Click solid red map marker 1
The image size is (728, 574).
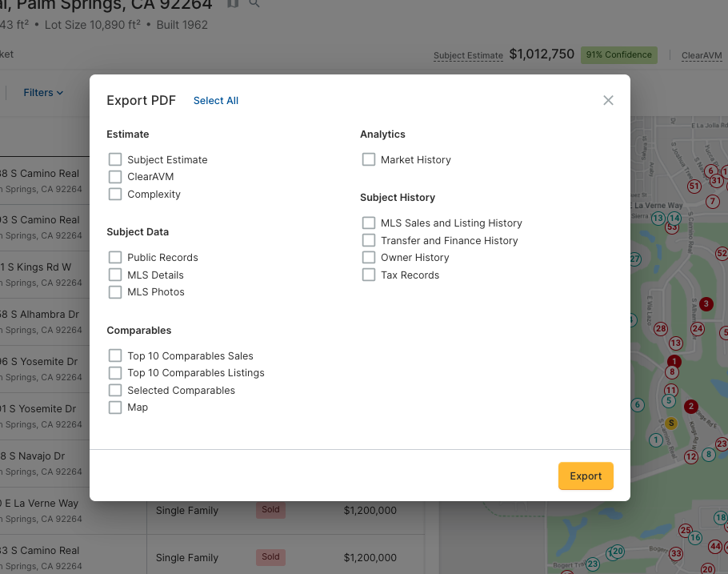[x=674, y=361]
